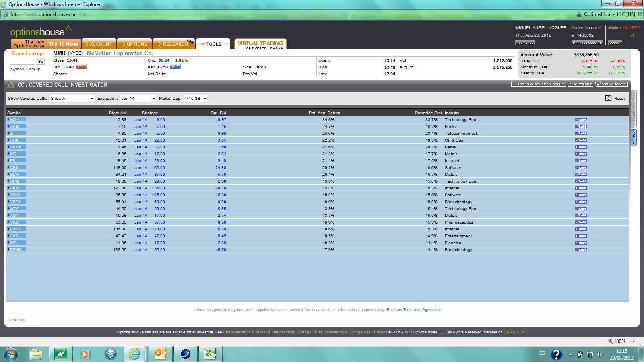Open the Tools User Agreement link
Screen dimensions: 644x362
422,310
